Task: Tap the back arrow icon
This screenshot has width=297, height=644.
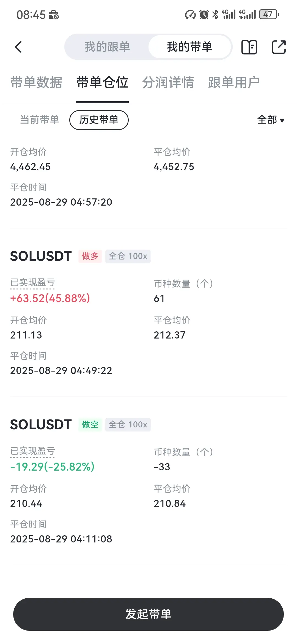Action: (x=18, y=47)
